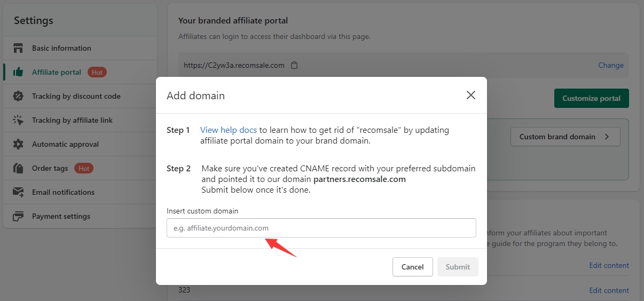Click Edit content in the 323 row
The width and height of the screenshot is (644, 301).
609,290
